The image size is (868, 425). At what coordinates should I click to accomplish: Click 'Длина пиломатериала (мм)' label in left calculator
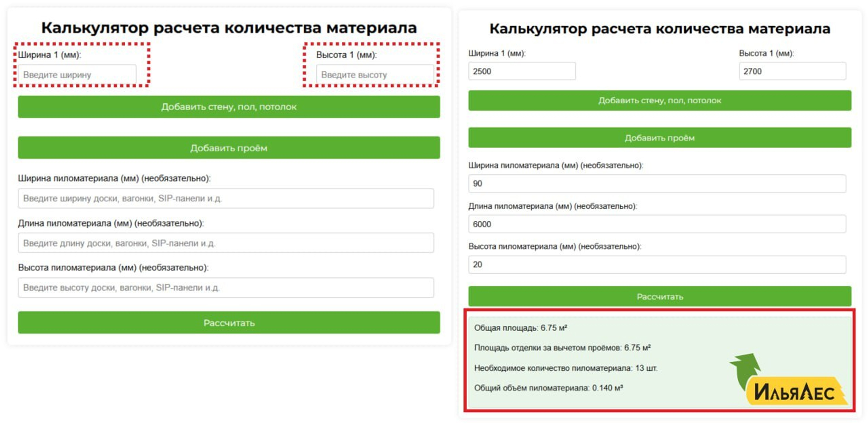(x=111, y=223)
